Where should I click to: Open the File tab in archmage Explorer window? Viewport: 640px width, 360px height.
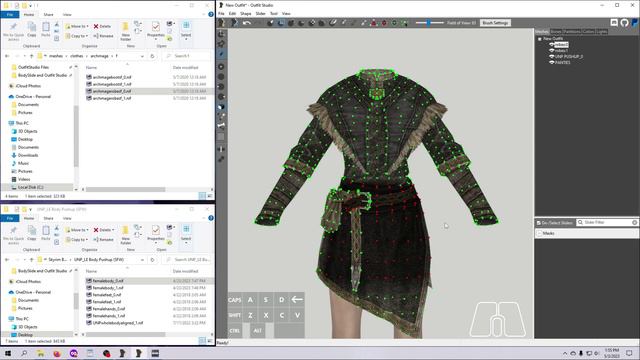coord(10,14)
